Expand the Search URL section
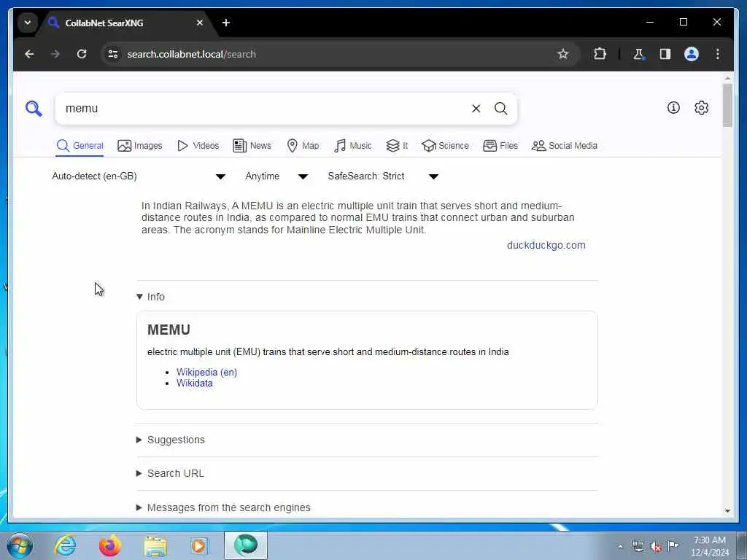 (170, 473)
